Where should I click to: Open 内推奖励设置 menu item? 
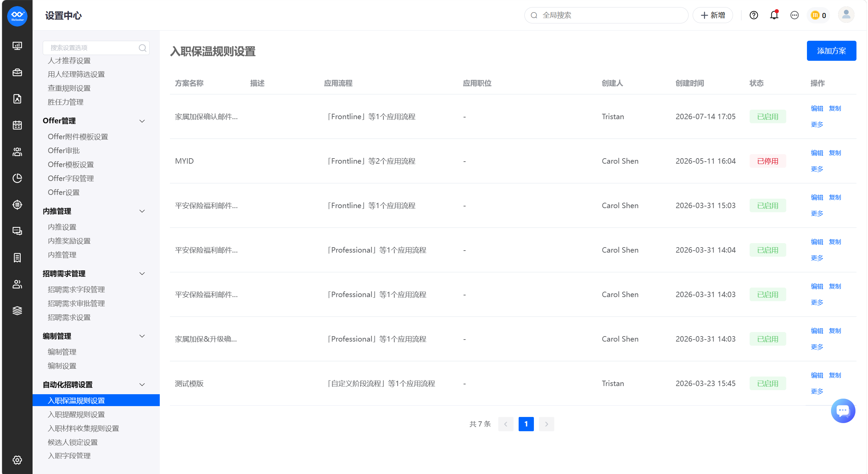click(69, 241)
